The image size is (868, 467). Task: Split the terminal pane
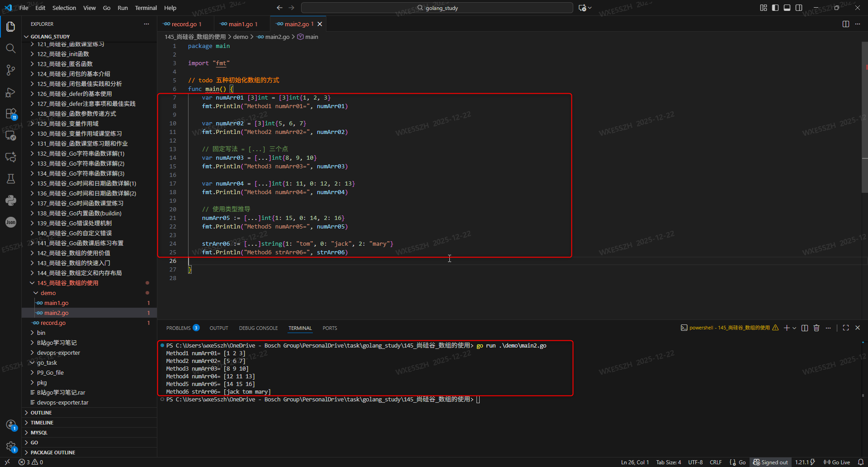pos(805,328)
